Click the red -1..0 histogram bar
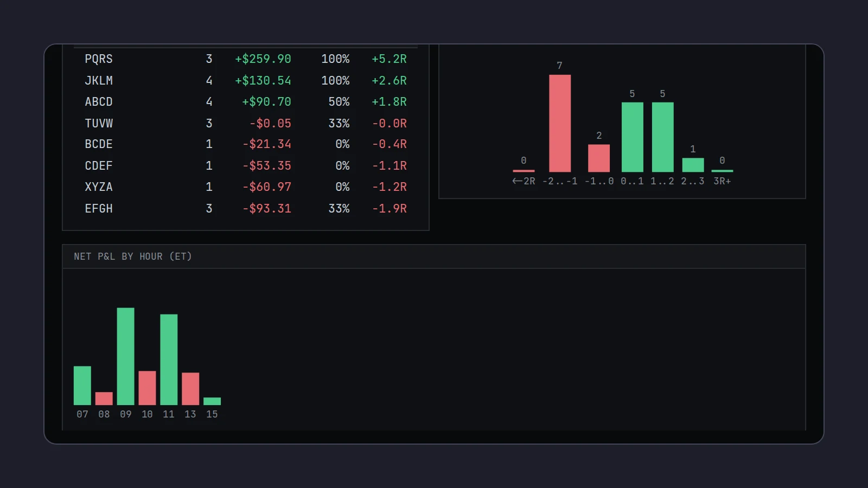The image size is (868, 488). coord(599,158)
